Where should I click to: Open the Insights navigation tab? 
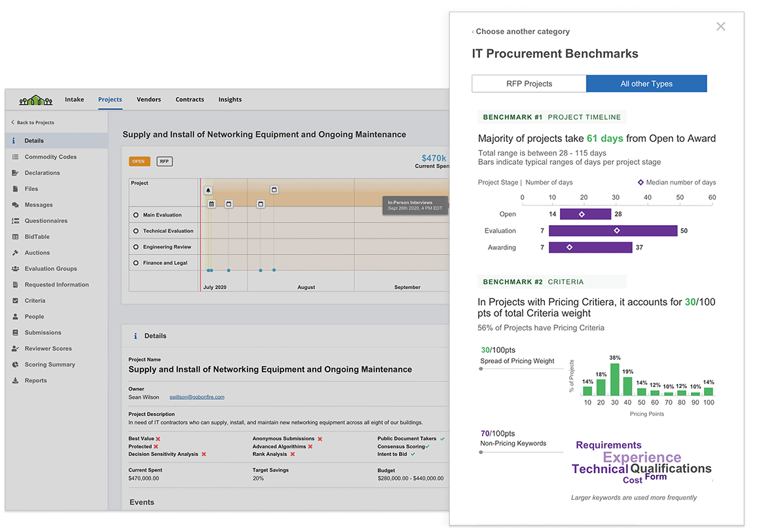click(230, 99)
